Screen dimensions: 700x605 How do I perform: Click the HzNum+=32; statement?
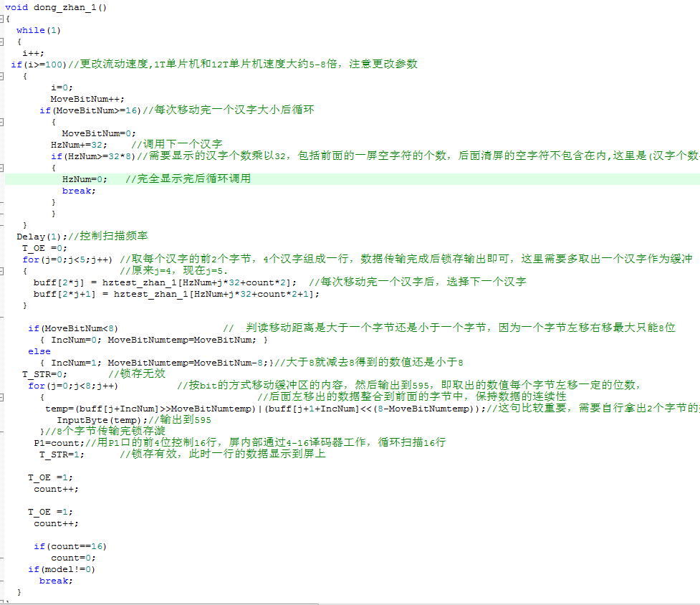pos(79,145)
